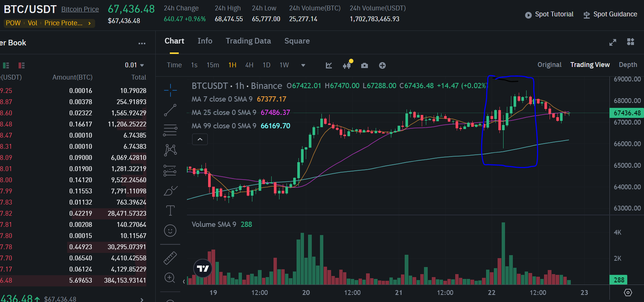Select the 1W interval

click(284, 65)
